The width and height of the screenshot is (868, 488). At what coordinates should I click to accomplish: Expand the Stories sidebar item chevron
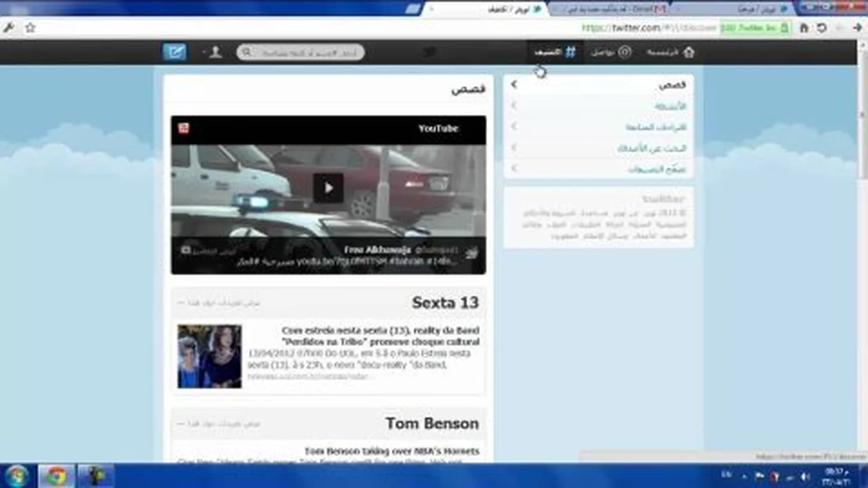click(514, 85)
